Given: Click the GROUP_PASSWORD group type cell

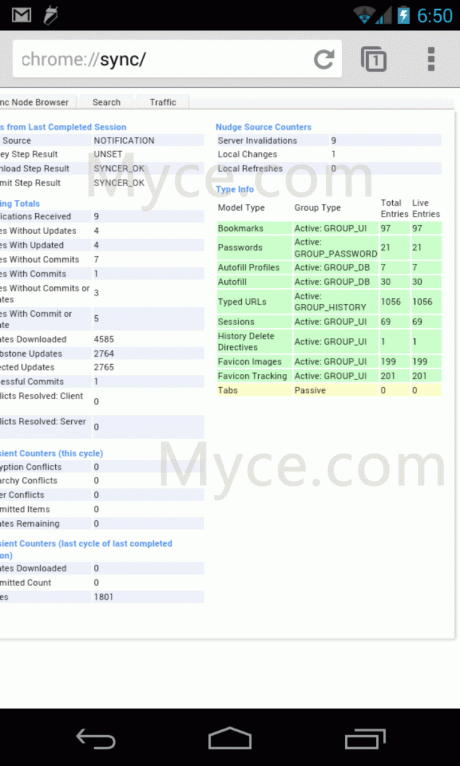Looking at the screenshot, I should [335, 248].
